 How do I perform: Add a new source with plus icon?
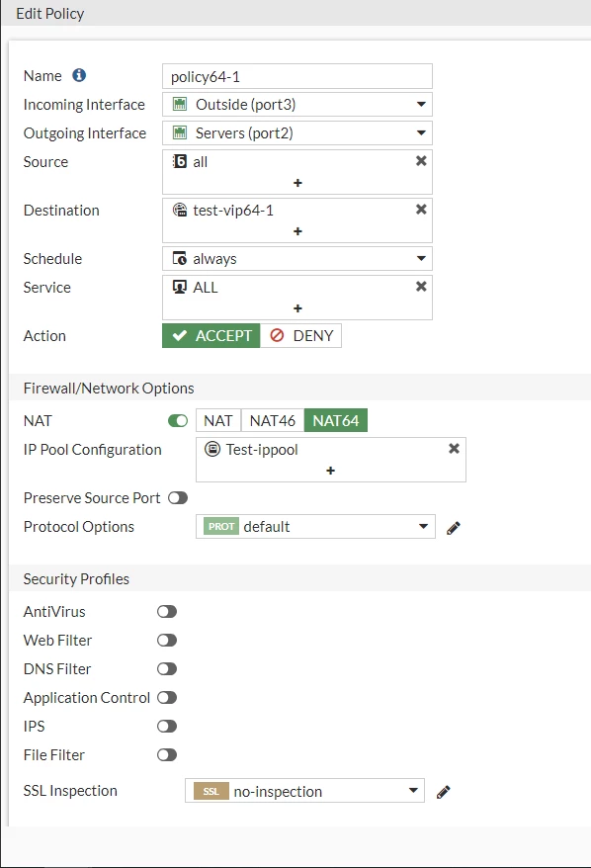297,183
